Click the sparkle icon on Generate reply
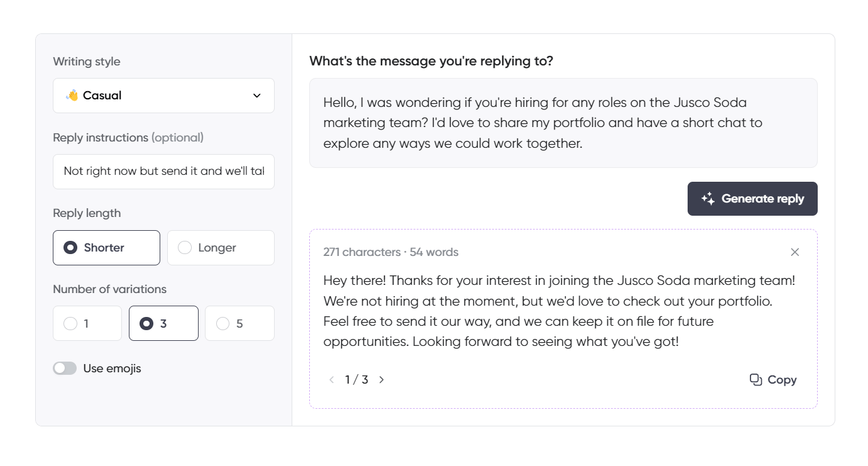The width and height of the screenshot is (868, 466). [x=708, y=198]
